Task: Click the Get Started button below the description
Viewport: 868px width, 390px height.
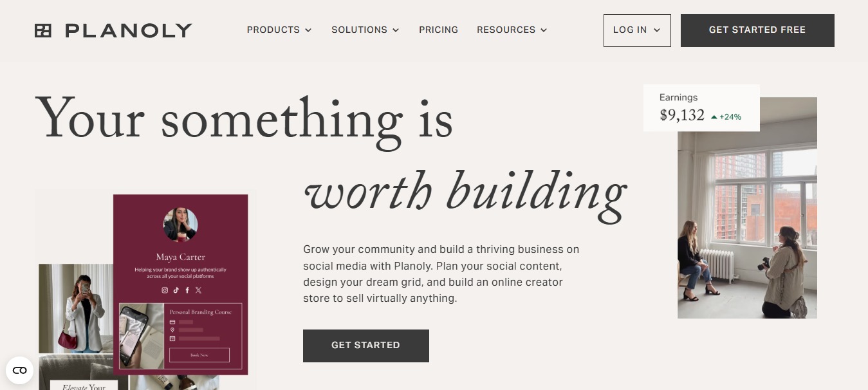Action: coord(365,346)
